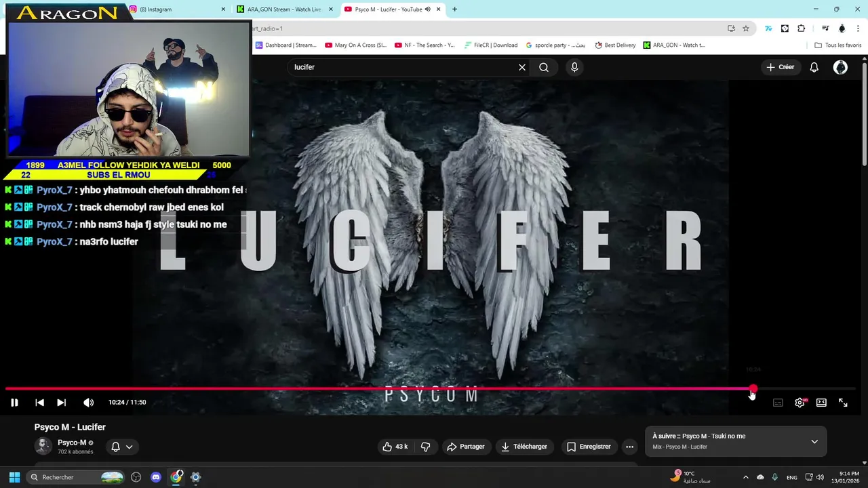Close the Instagram tab
Screen dimensions: 868x488
tap(223, 9)
